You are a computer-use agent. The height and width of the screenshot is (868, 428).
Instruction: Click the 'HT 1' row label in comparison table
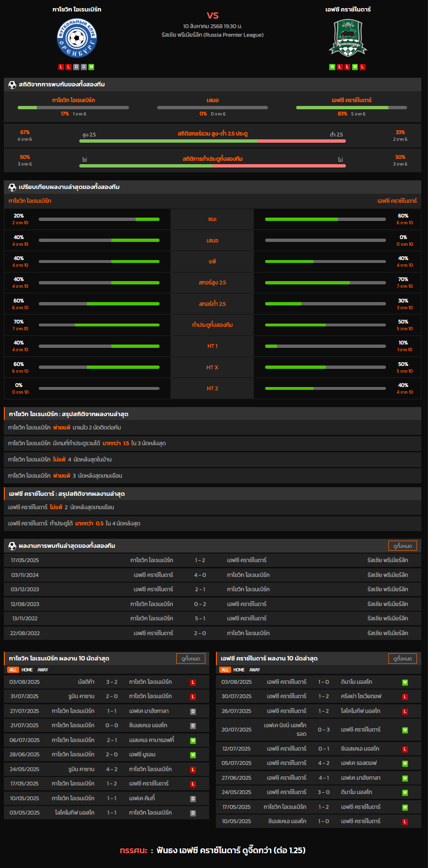(213, 346)
